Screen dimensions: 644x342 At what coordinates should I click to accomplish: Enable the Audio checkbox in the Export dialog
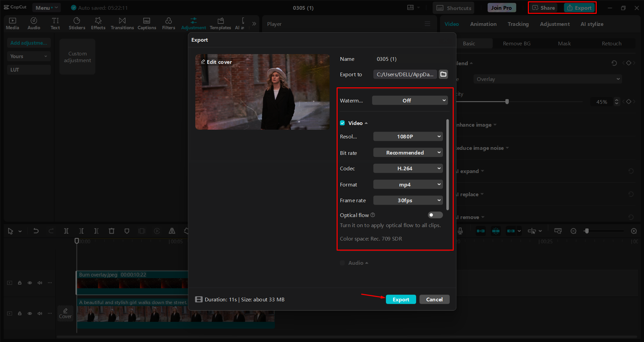point(342,263)
